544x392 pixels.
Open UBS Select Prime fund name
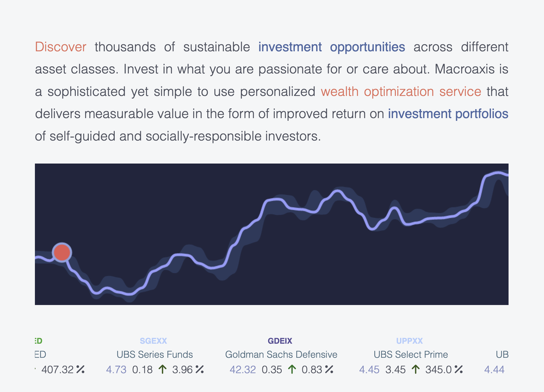(411, 354)
